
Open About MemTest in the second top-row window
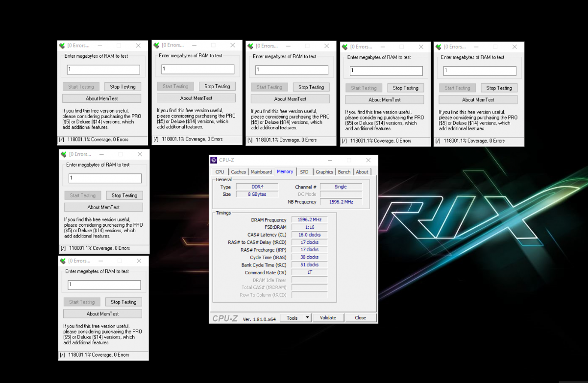pyautogui.click(x=196, y=98)
